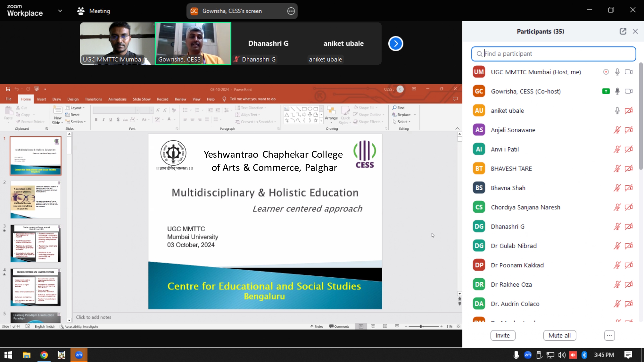The width and height of the screenshot is (644, 362).
Task: Select Chordiya Sanjana Naresh participant row
Action: click(x=552, y=207)
